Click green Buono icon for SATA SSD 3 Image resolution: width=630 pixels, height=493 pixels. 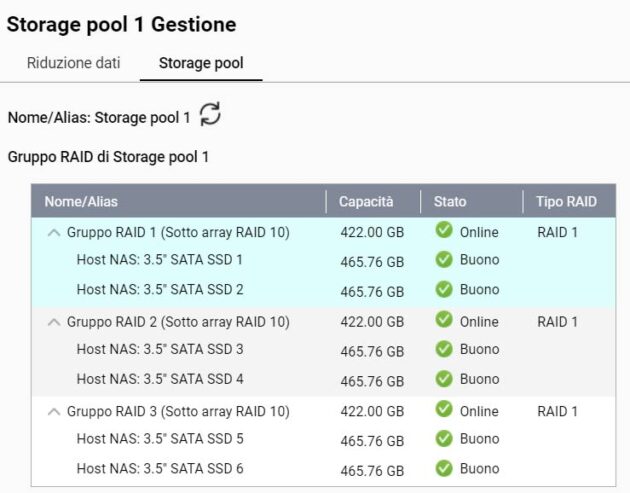444,350
